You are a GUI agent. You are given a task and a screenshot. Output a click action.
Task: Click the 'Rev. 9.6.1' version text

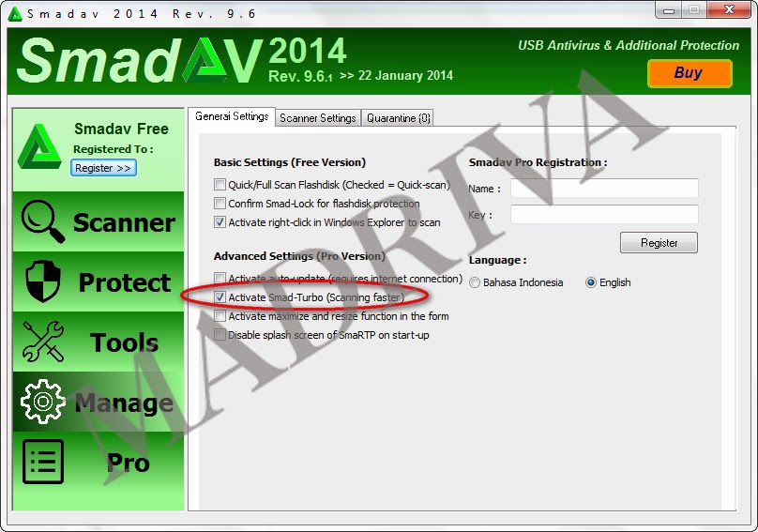300,76
